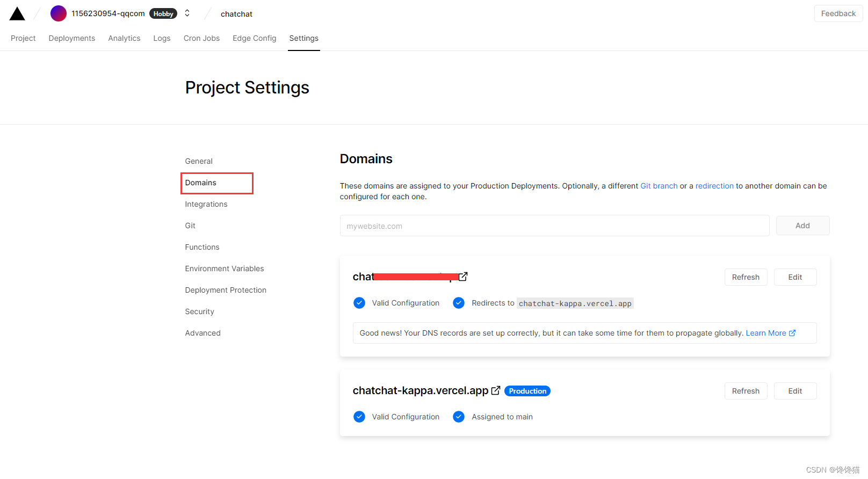Click the chatchat-kappa.vercel.app domain title

point(421,390)
